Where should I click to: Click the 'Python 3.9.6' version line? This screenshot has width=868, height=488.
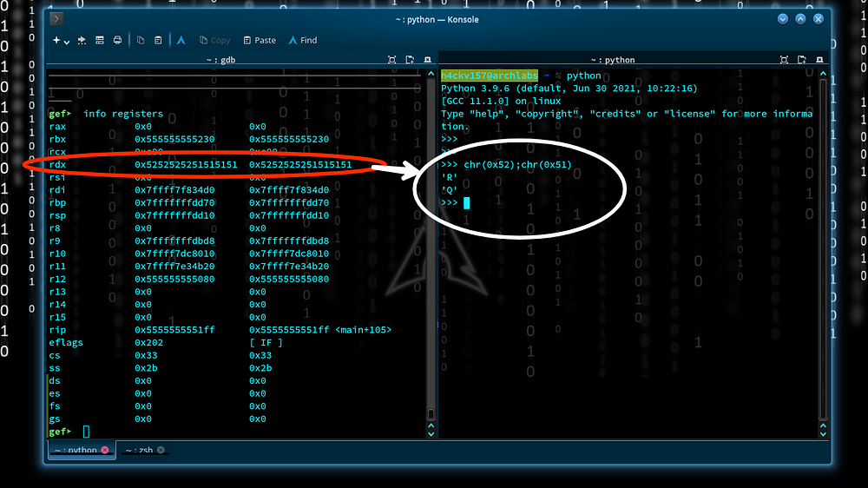pos(569,88)
